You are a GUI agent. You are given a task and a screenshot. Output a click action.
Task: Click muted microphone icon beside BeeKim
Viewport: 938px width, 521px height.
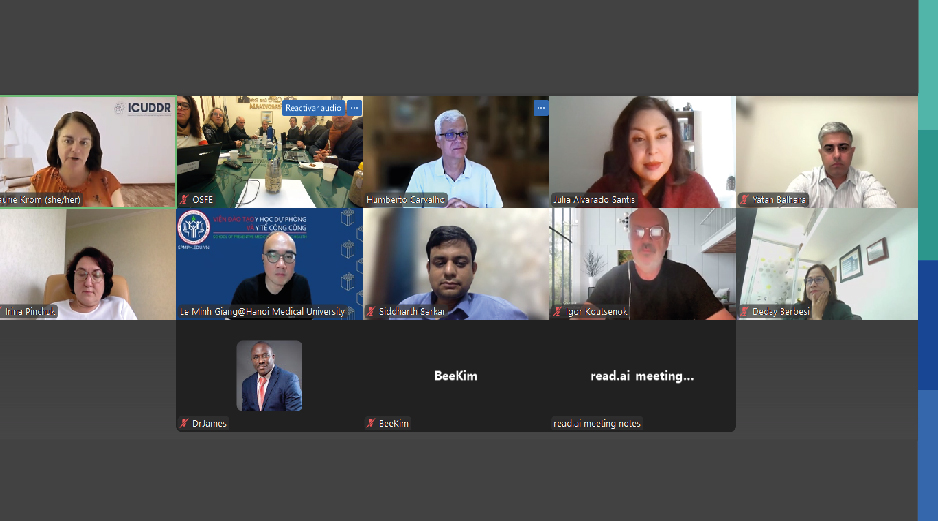pos(371,423)
